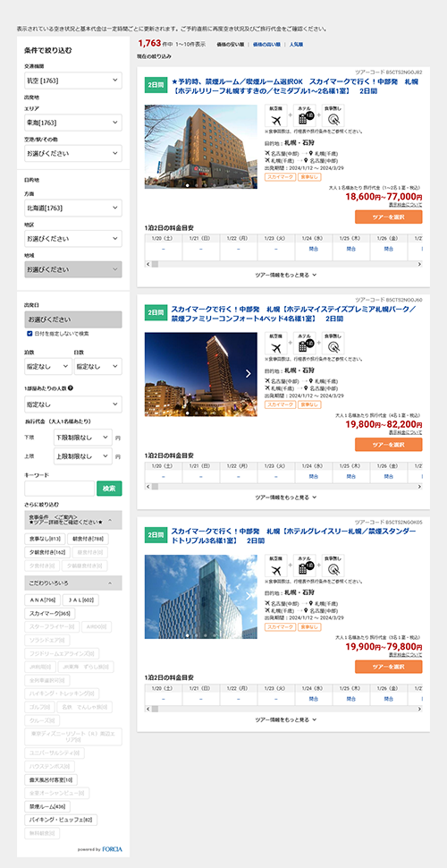Open the 泊数 dropdown
This screenshot has width=447, height=868.
coord(48,366)
